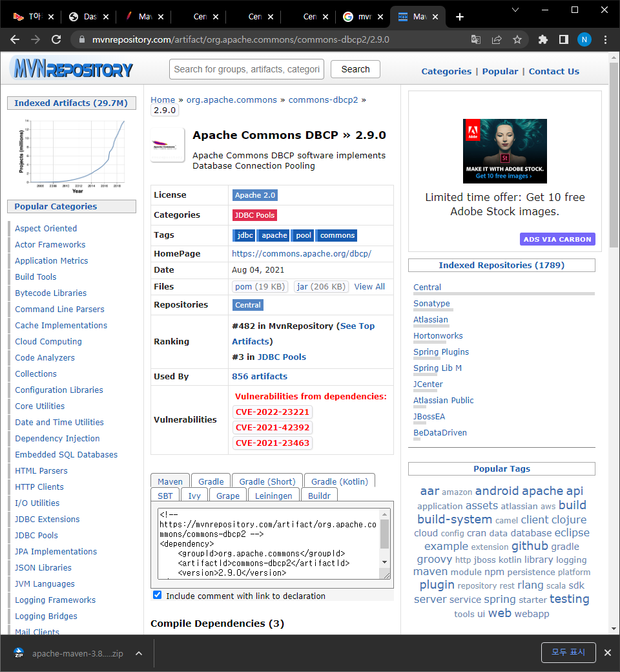The width and height of the screenshot is (620, 672).
Task: Uncheck Include comment with link to declaration
Action: click(157, 595)
